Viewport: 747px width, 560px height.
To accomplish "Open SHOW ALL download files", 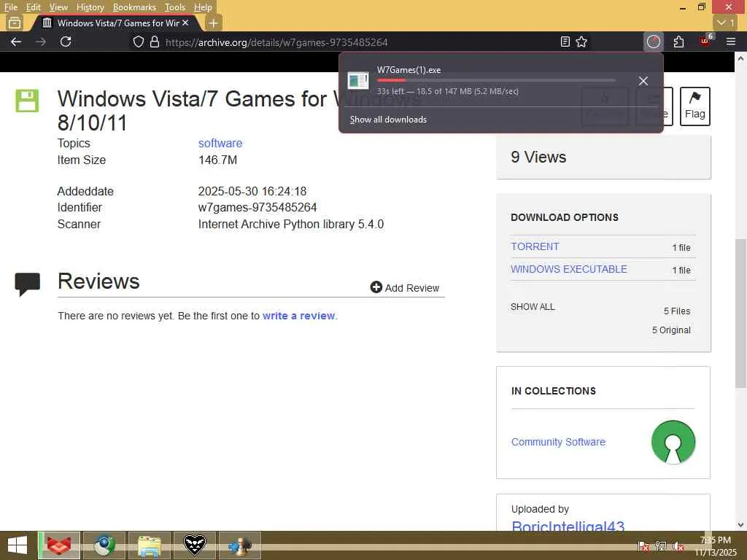I will point(533,307).
